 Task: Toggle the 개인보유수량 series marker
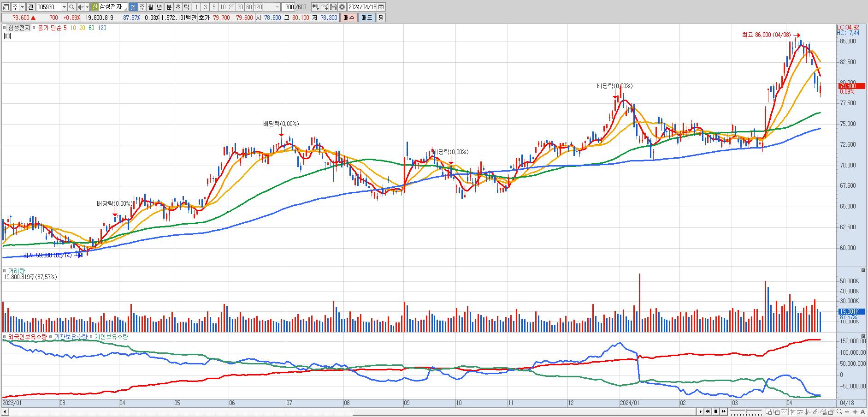[92, 337]
